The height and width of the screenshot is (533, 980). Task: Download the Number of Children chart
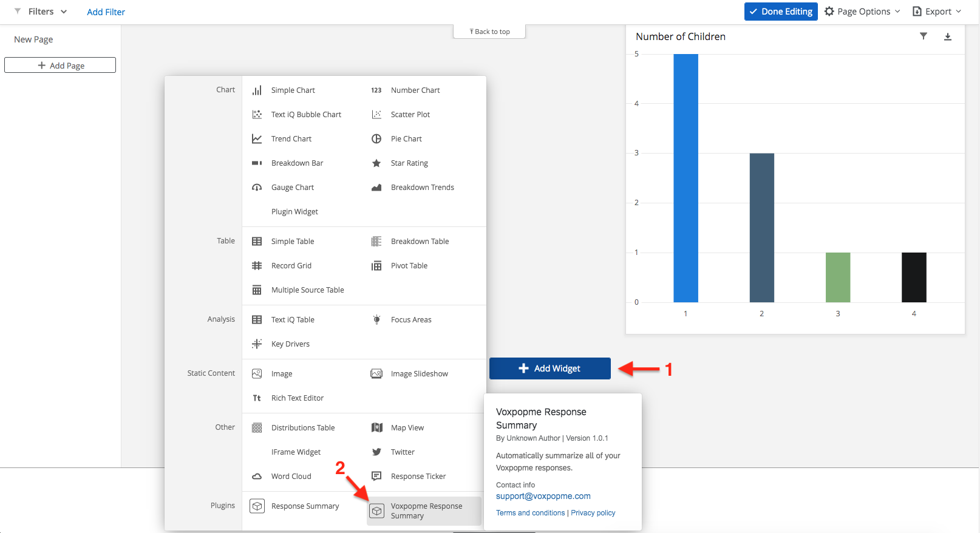click(947, 37)
